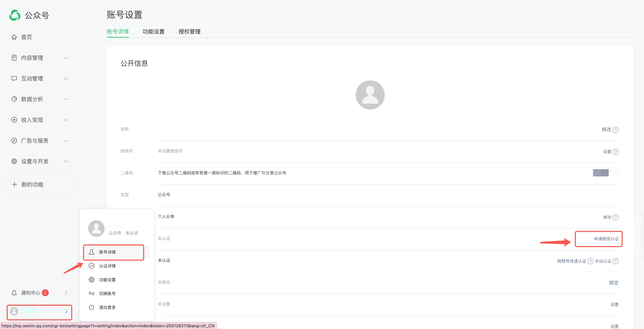Select 认证详情 in the account popup menu
This screenshot has width=644, height=329.
coord(107,266)
